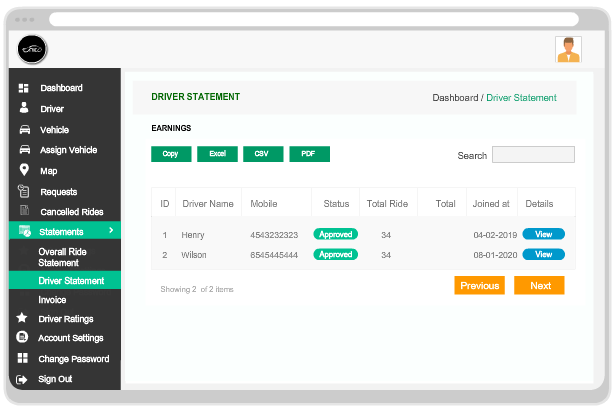Click the Next pagination button

[x=539, y=285]
